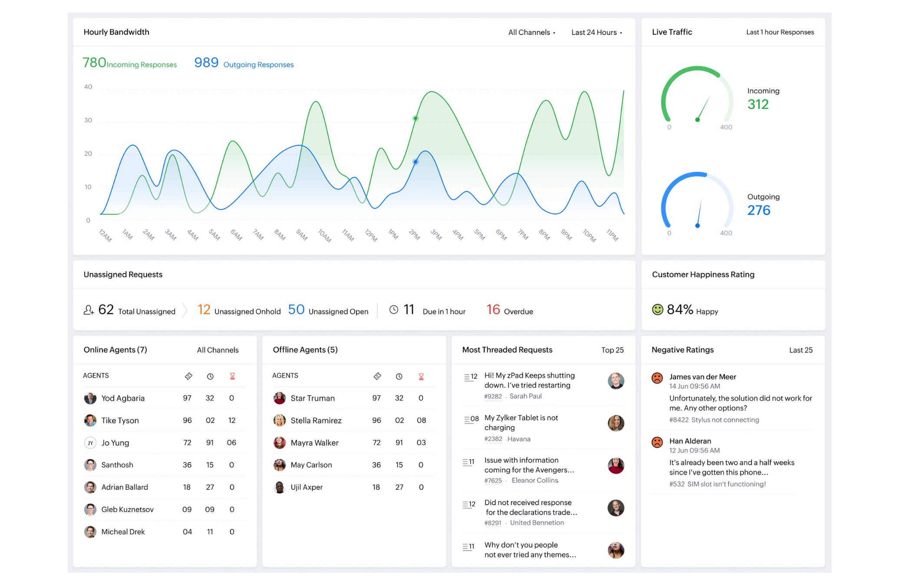Click the highlighted data point on the green curve
Image resolution: width=924 pixels, height=585 pixels.
coord(416,118)
